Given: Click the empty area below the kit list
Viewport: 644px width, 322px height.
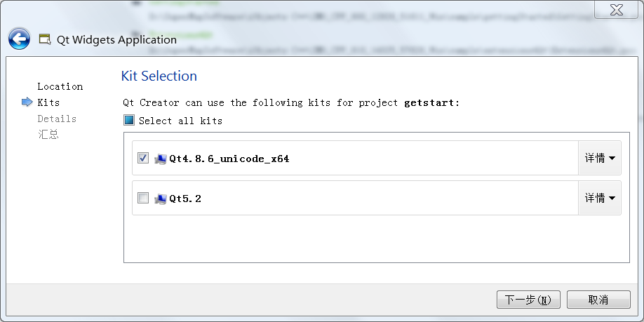Looking at the screenshot, I should tap(376, 239).
